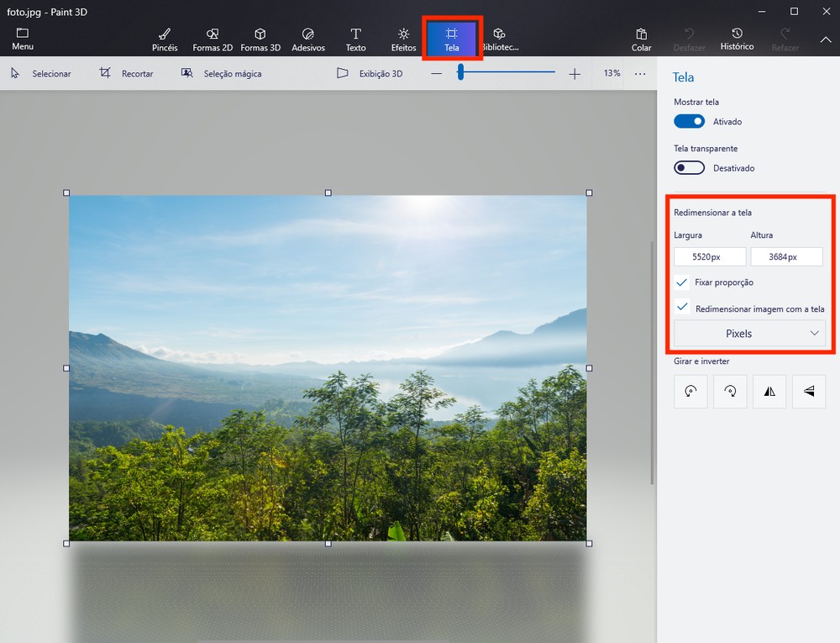Open the Efeitos panel
Image resolution: width=840 pixels, height=643 pixels.
[402, 38]
